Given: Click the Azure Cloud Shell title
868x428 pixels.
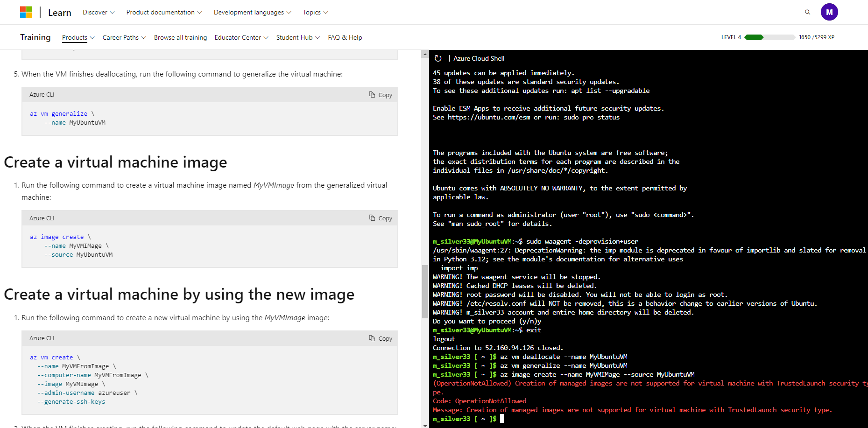Looking at the screenshot, I should click(479, 58).
